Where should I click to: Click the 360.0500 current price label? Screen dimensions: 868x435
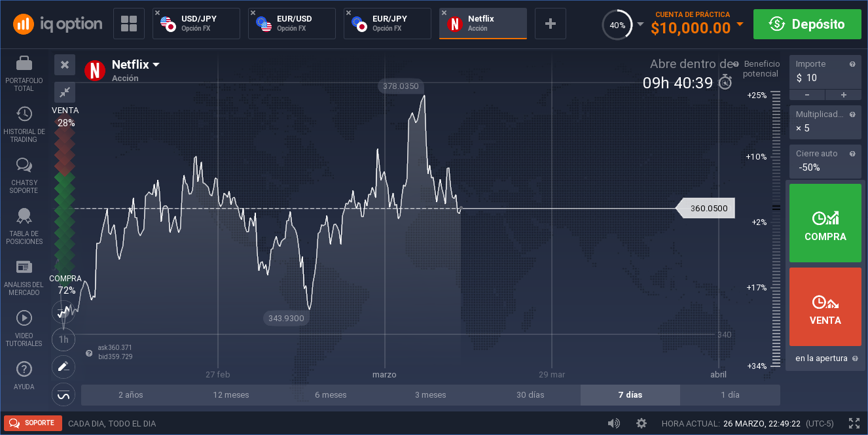[705, 209]
